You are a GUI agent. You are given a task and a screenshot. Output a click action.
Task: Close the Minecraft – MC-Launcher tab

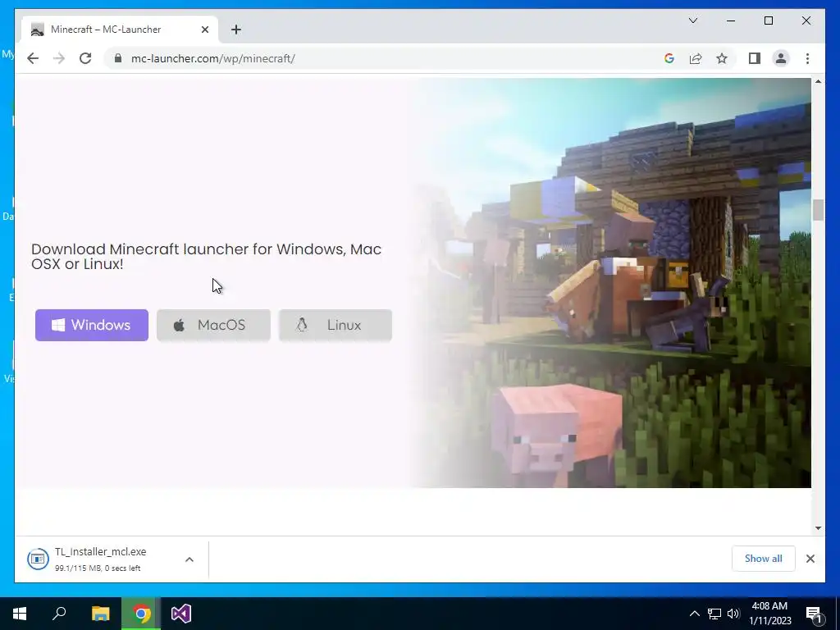point(204,30)
